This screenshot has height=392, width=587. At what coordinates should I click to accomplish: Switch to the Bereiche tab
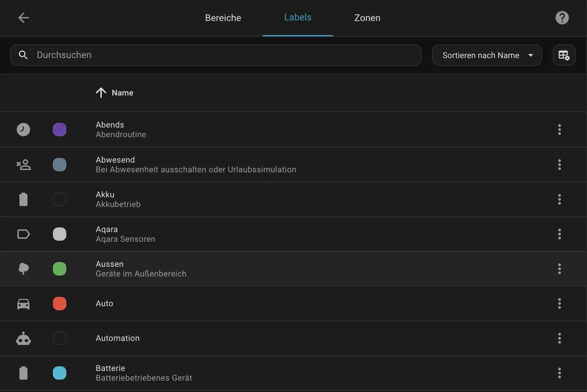223,18
